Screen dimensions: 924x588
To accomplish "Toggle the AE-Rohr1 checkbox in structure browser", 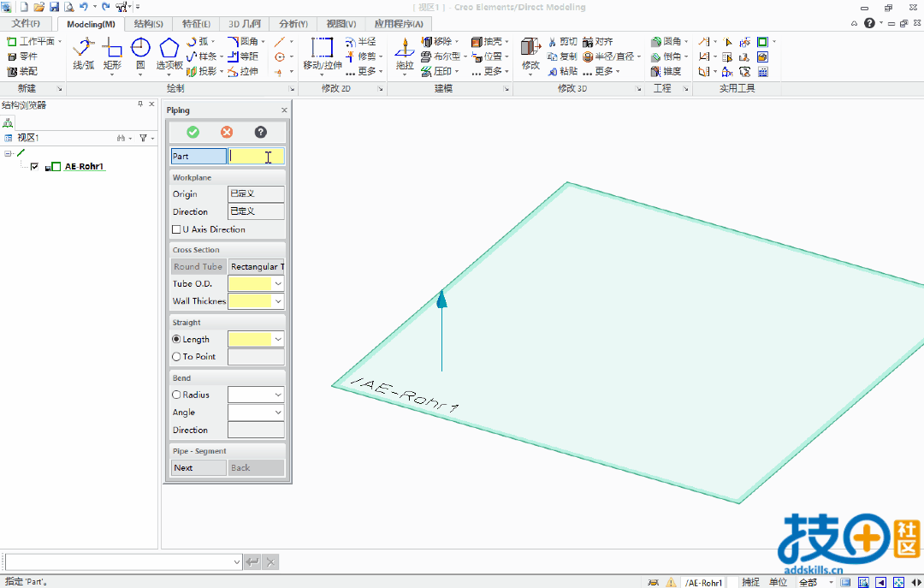I will click(x=34, y=166).
